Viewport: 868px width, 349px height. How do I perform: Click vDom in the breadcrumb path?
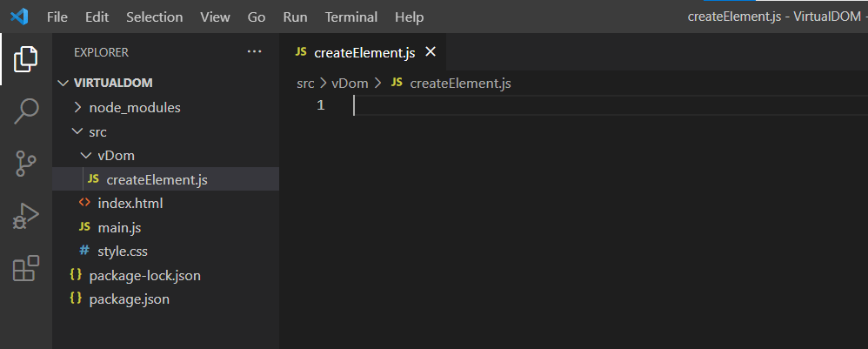coord(350,84)
